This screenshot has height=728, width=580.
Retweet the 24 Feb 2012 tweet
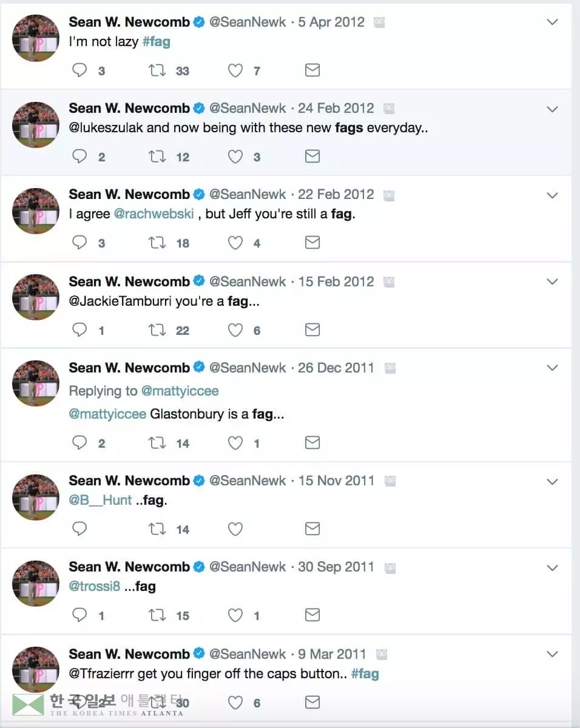coord(157,157)
